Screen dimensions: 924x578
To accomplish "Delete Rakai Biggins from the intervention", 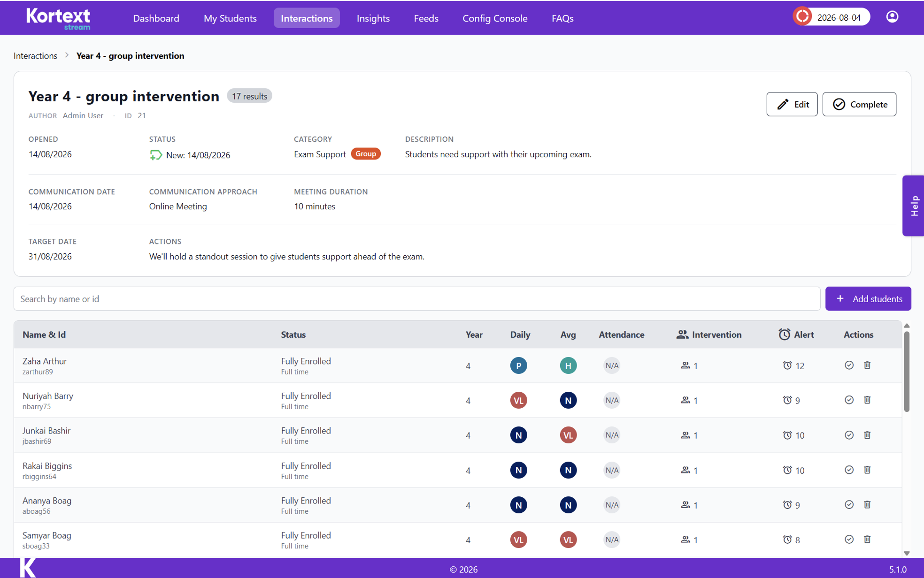I will coord(867,470).
